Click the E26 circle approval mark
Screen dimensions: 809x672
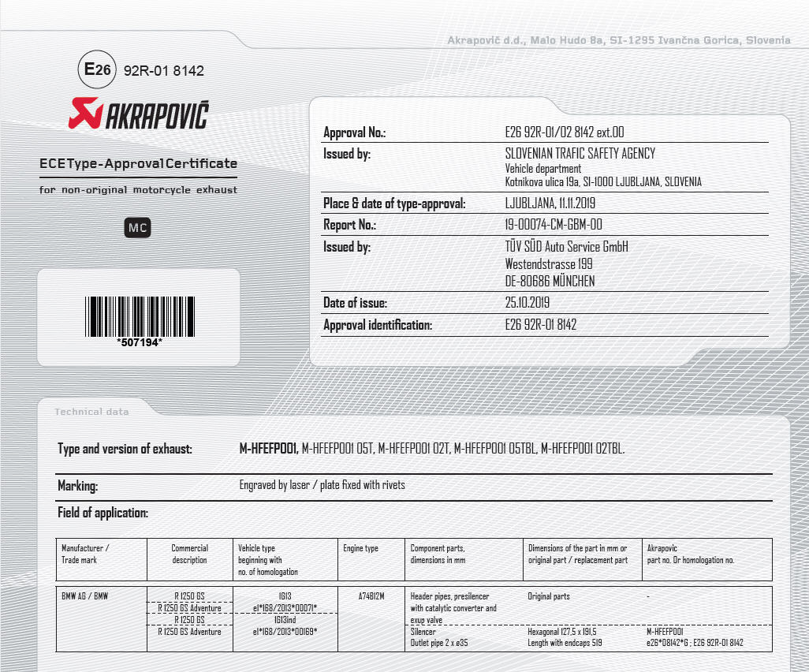coord(97,69)
